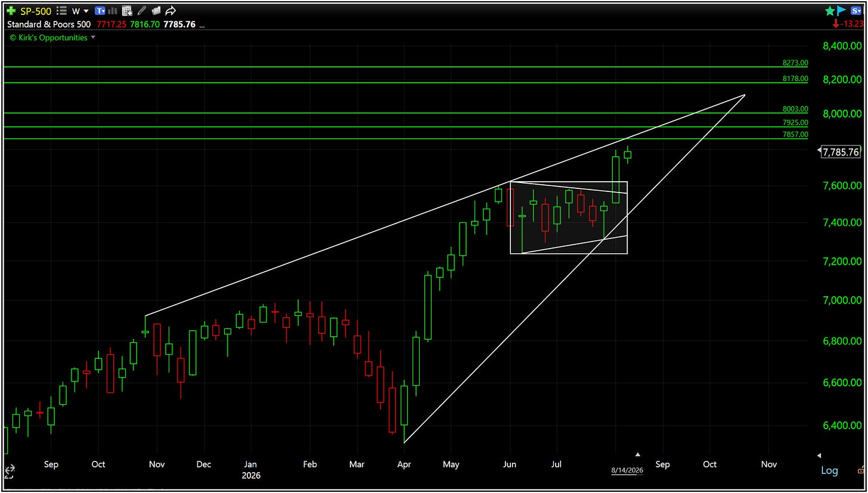This screenshot has height=493, width=868.
Task: Open the blue S dropdown button
Action: [856, 11]
